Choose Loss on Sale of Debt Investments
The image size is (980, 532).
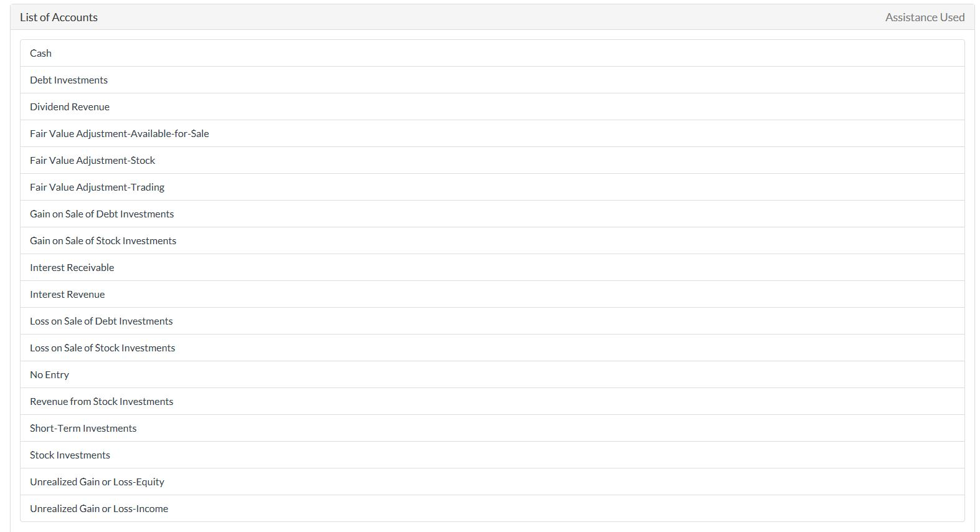pos(101,321)
